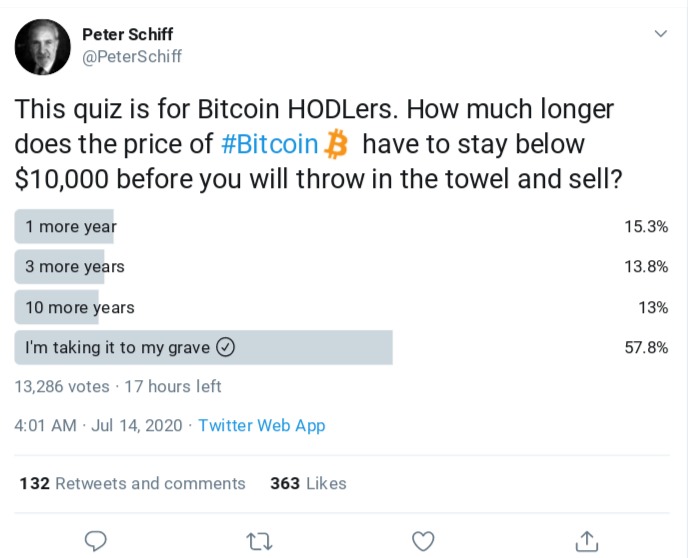Click the Peter Schiff display name

[128, 35]
